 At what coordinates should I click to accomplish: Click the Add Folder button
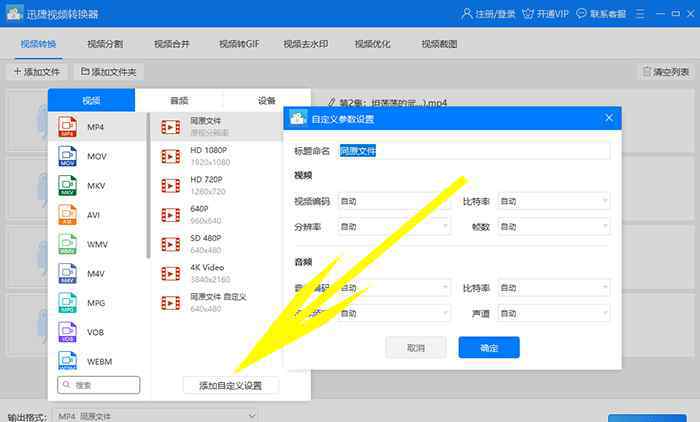click(x=108, y=72)
